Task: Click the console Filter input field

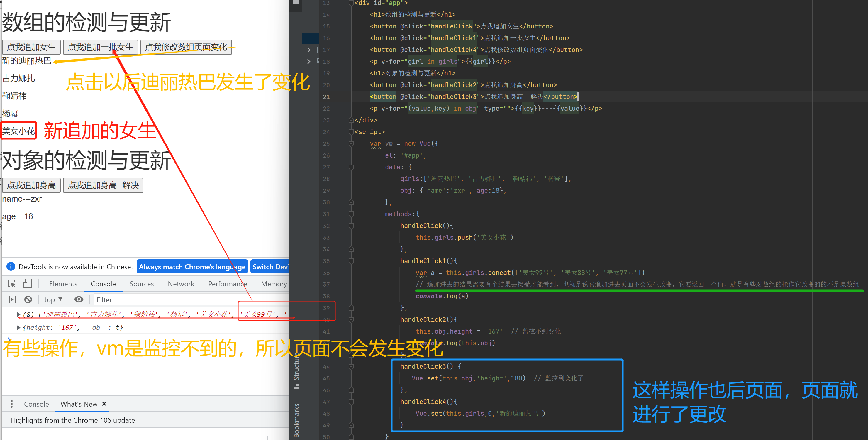Action: 189,300
